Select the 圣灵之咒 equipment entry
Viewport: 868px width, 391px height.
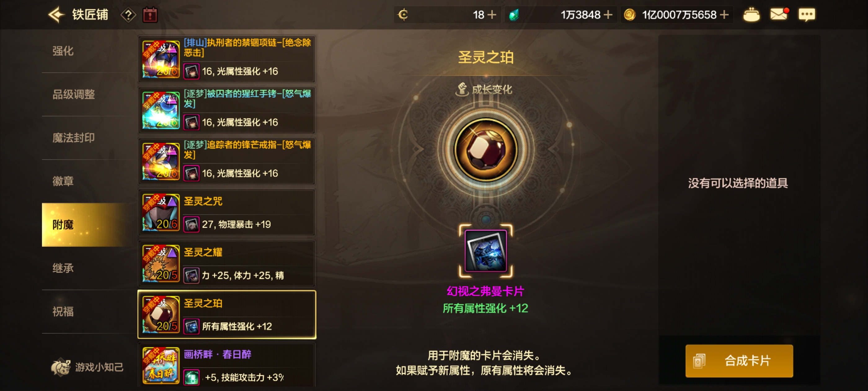tap(227, 213)
